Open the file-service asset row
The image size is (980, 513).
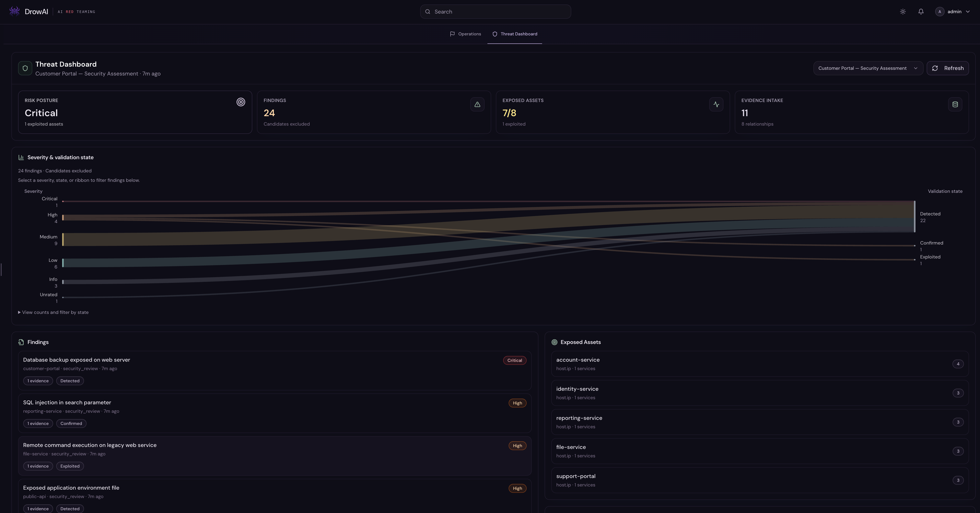pos(760,451)
